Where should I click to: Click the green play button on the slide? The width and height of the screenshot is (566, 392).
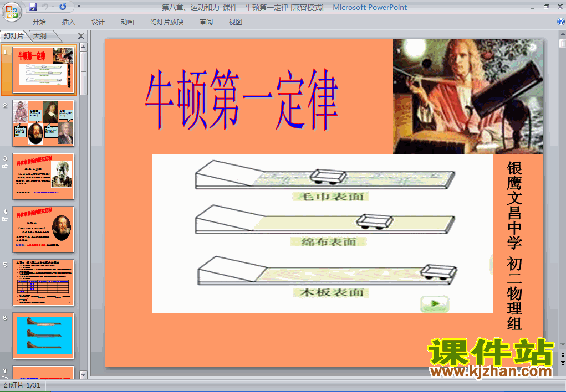tap(435, 303)
